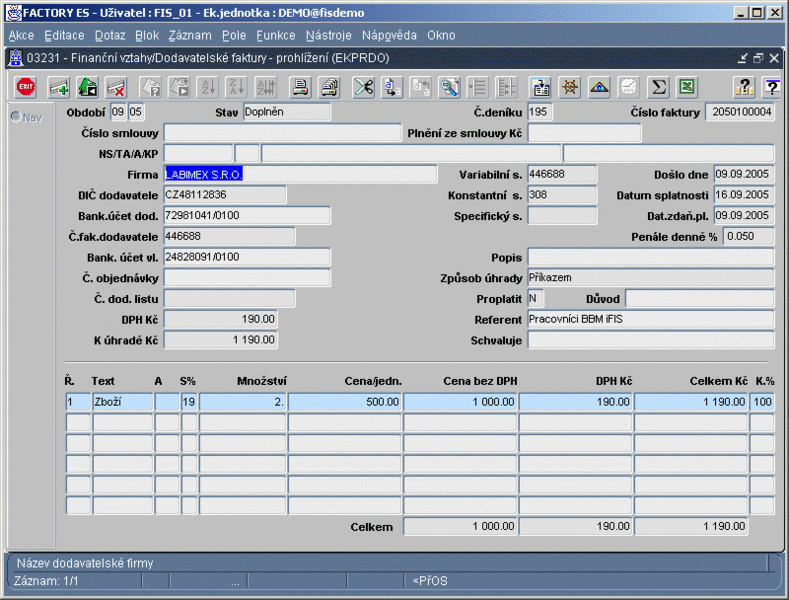The height and width of the screenshot is (600, 789).
Task: Add a new record with green plus icon
Action: coord(59,87)
